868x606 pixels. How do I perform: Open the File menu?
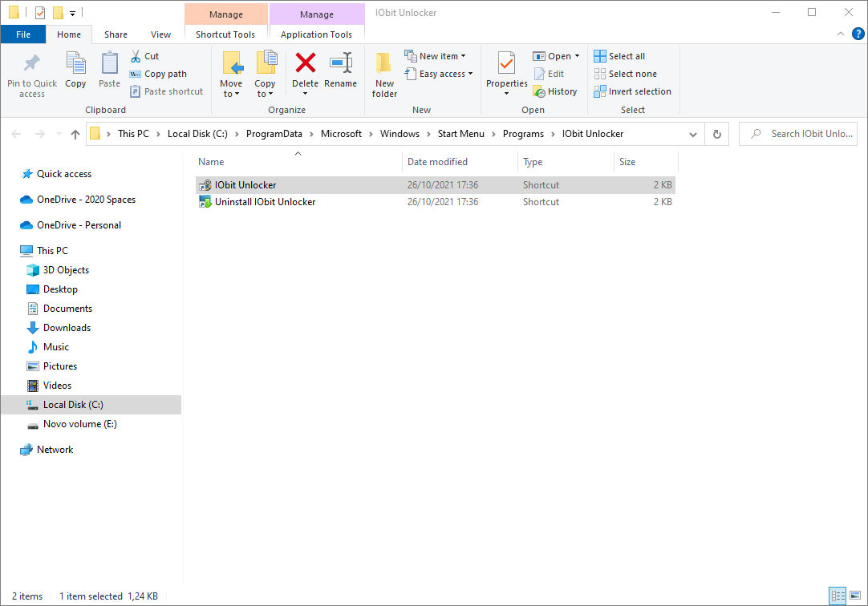(23, 34)
